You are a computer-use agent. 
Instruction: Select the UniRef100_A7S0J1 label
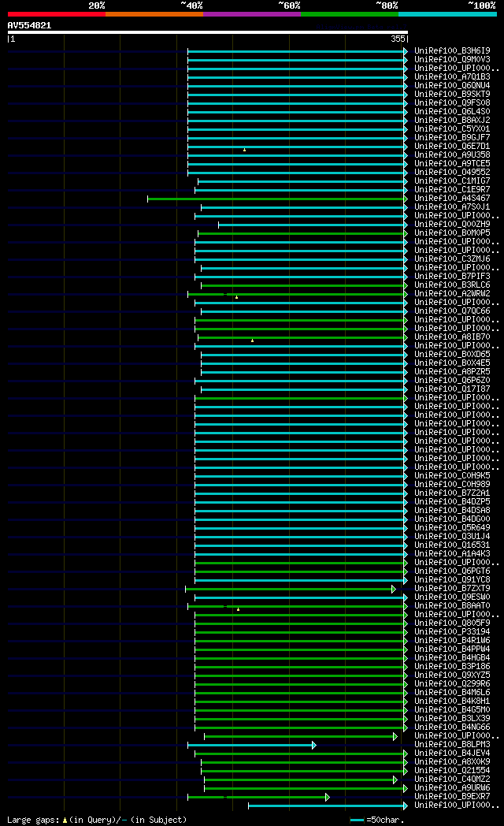[452, 207]
